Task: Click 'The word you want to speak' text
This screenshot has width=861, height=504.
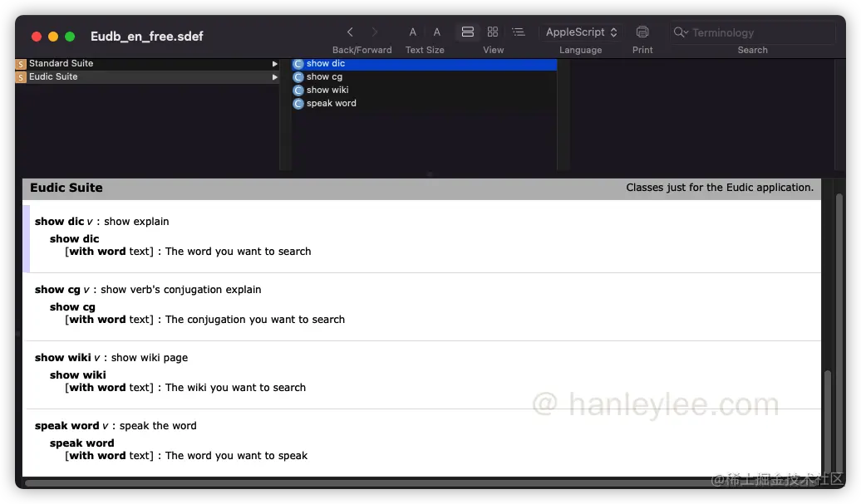Action: click(x=236, y=455)
